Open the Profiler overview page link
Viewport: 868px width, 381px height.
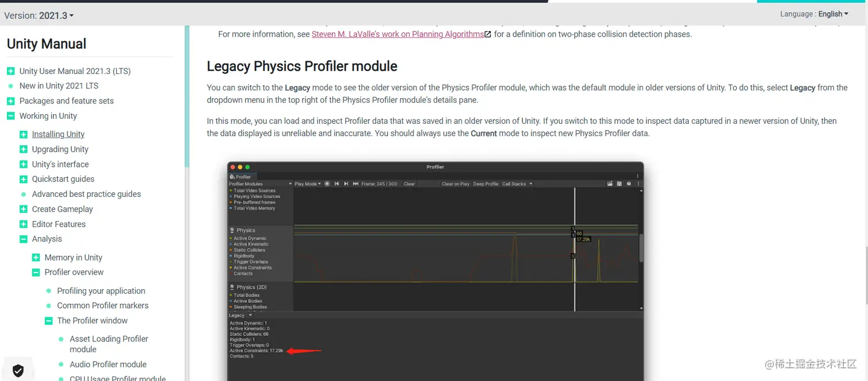74,273
